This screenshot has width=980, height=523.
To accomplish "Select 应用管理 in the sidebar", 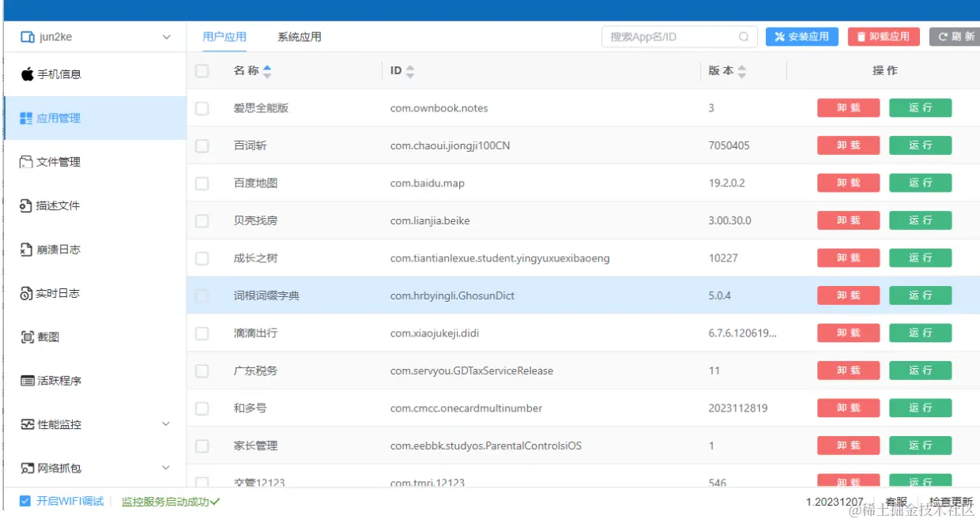I will [95, 118].
